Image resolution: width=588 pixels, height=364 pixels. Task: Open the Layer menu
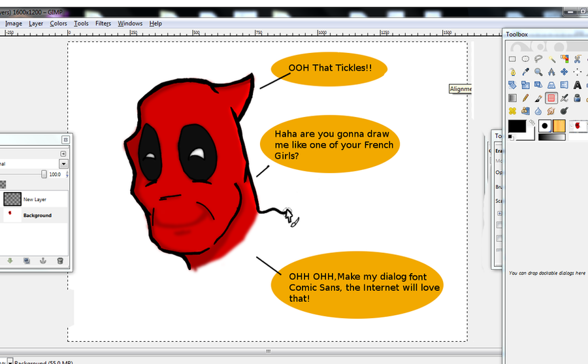(x=36, y=24)
